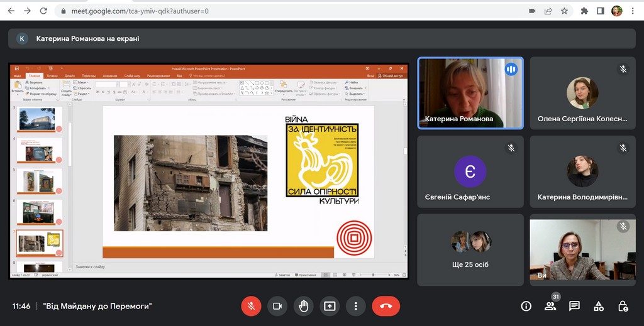Open host controls lock icon

coord(623,306)
